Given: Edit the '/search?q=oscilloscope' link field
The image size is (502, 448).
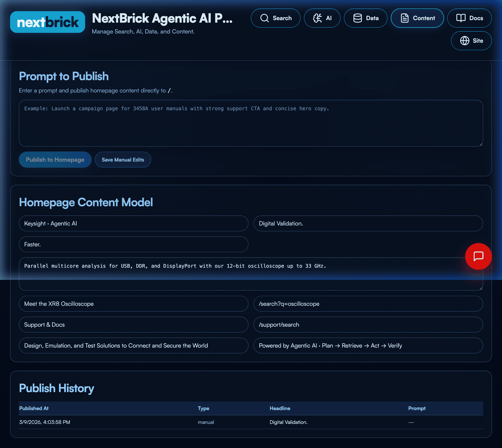Looking at the screenshot, I should point(368,304).
